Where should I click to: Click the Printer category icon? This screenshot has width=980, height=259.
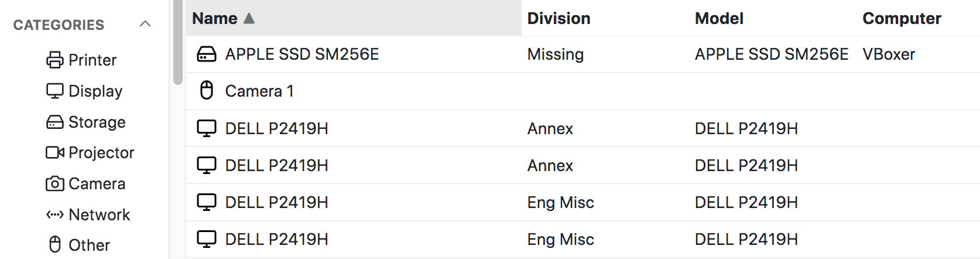[x=54, y=60]
